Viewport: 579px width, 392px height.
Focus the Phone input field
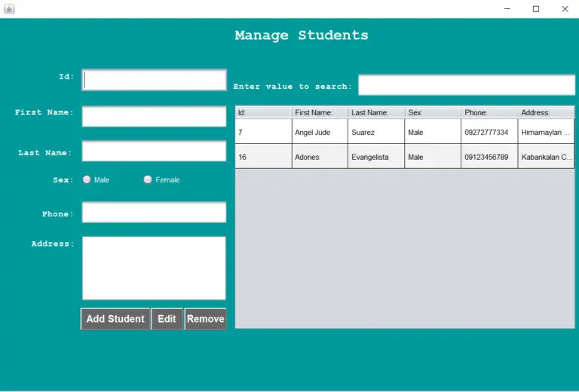click(x=154, y=213)
